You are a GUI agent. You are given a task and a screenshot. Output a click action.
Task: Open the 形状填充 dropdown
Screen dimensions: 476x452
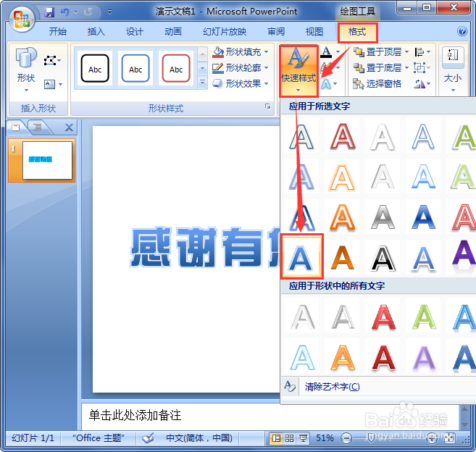(x=241, y=52)
